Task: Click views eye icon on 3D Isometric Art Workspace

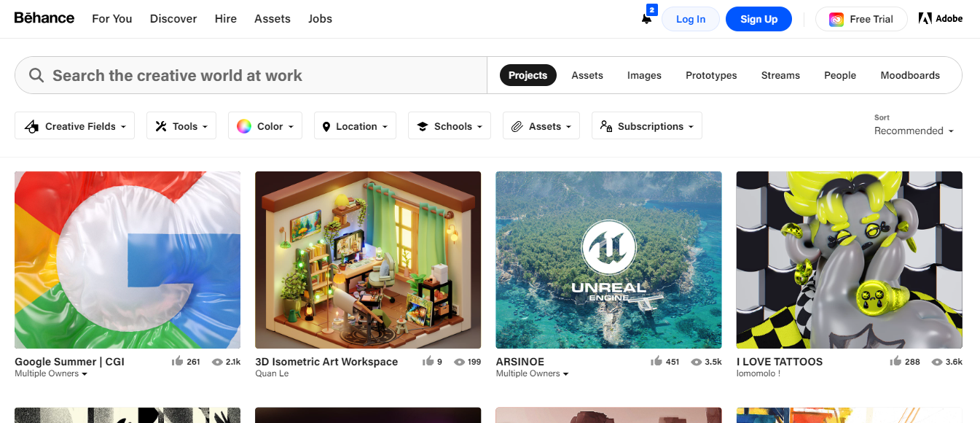Action: coord(459,362)
